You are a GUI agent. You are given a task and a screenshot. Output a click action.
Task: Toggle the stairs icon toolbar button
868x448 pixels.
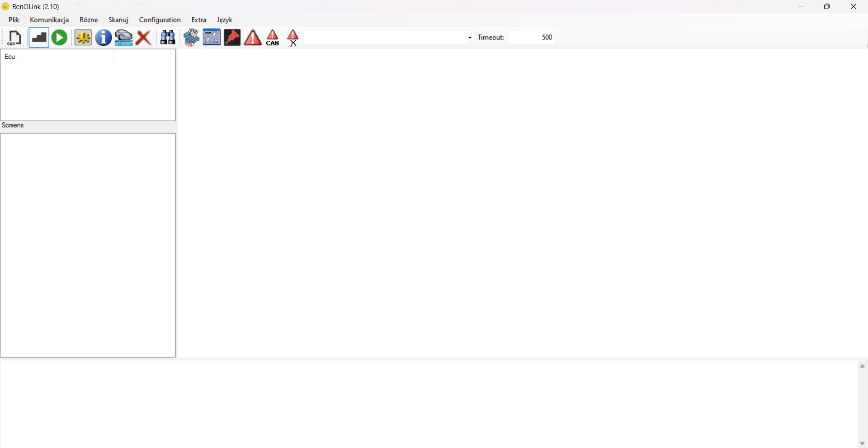point(39,38)
